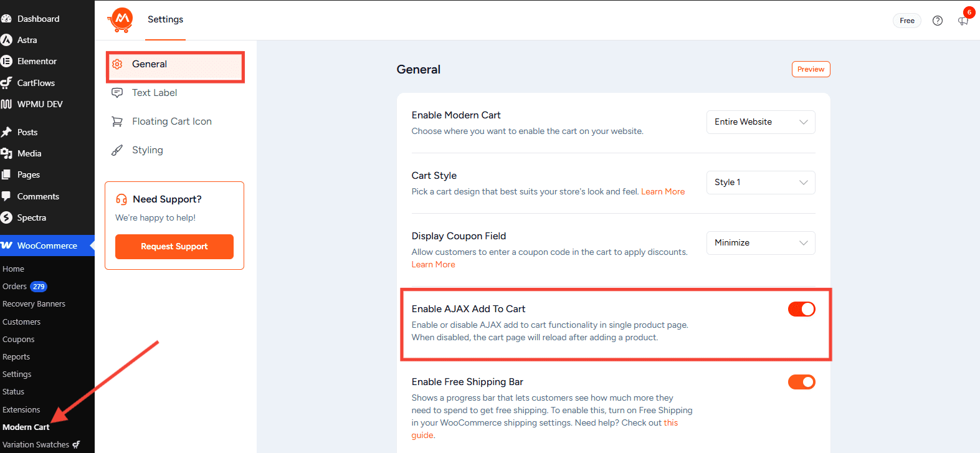Open the Extensions submenu item
This screenshot has height=453, width=980.
[x=21, y=410]
